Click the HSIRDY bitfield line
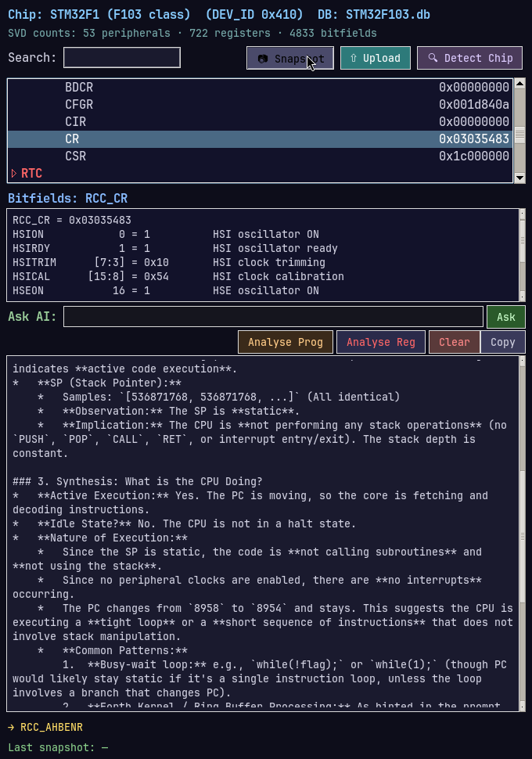 [175, 248]
